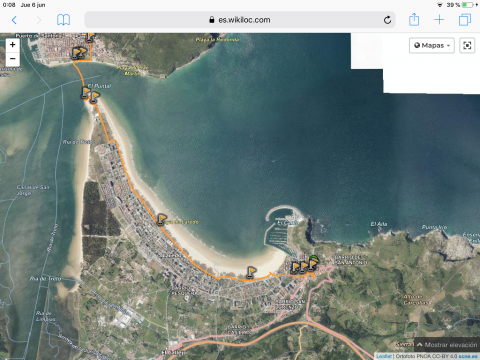Screen dimensions: 480x360
Task: Open the scne.es attribution link
Action: coord(468,356)
